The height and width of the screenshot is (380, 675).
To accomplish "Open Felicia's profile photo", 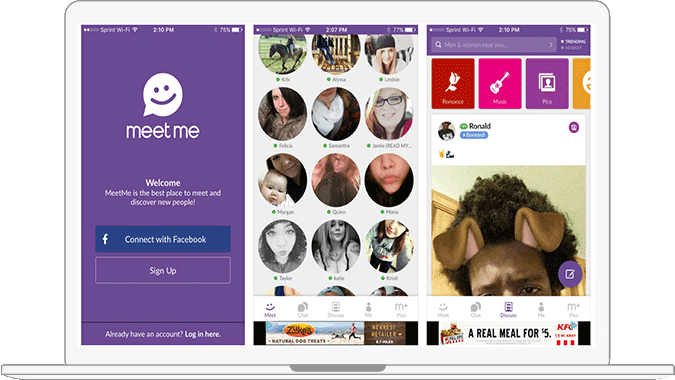I will pyautogui.click(x=282, y=114).
